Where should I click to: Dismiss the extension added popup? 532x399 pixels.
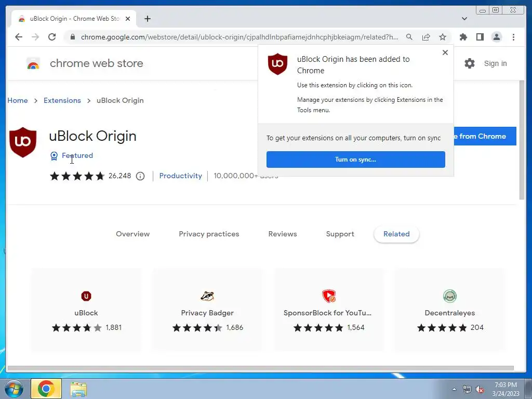[445, 52]
